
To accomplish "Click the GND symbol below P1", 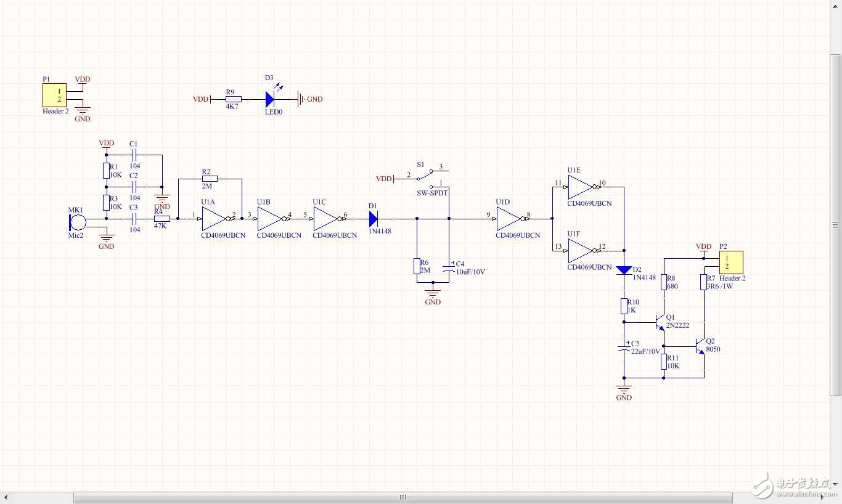I will 83,114.
